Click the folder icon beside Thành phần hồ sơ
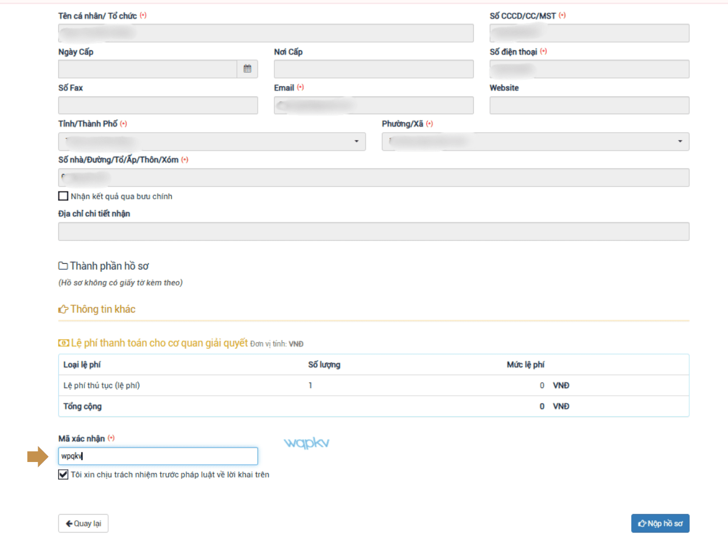Screen dimensions: 728x560 click(63, 266)
